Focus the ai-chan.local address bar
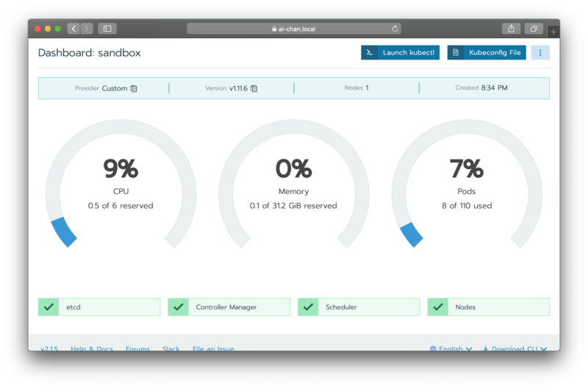The height and width of the screenshot is (388, 588). [x=294, y=29]
